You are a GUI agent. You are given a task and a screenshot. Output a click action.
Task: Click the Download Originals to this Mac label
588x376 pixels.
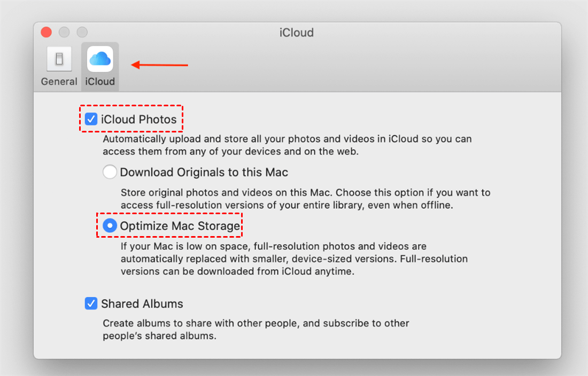[204, 172]
